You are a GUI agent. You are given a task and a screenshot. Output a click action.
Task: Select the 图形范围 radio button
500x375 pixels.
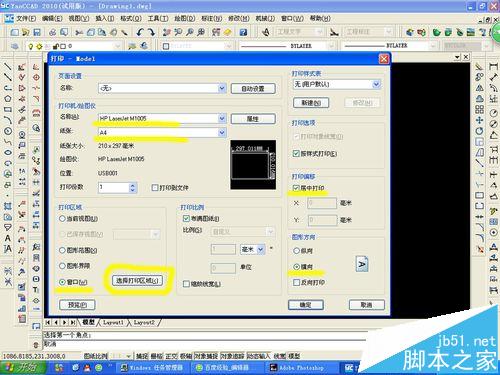pyautogui.click(x=62, y=250)
